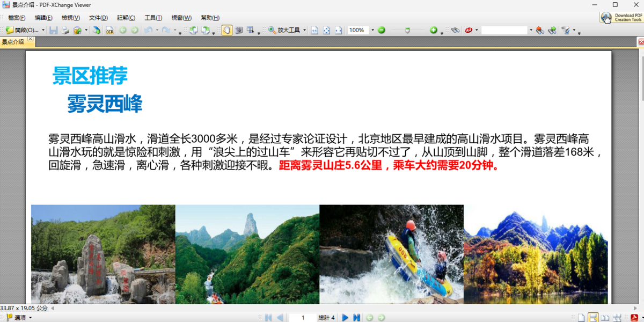Run OCR on the document
This screenshot has width=644, height=322.
(x=109, y=31)
